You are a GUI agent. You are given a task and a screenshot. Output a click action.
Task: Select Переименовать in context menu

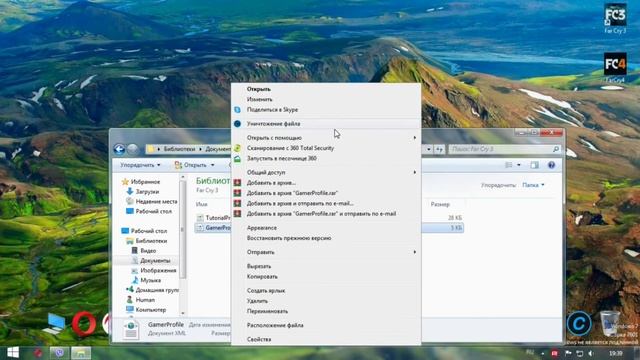click(326, 311)
